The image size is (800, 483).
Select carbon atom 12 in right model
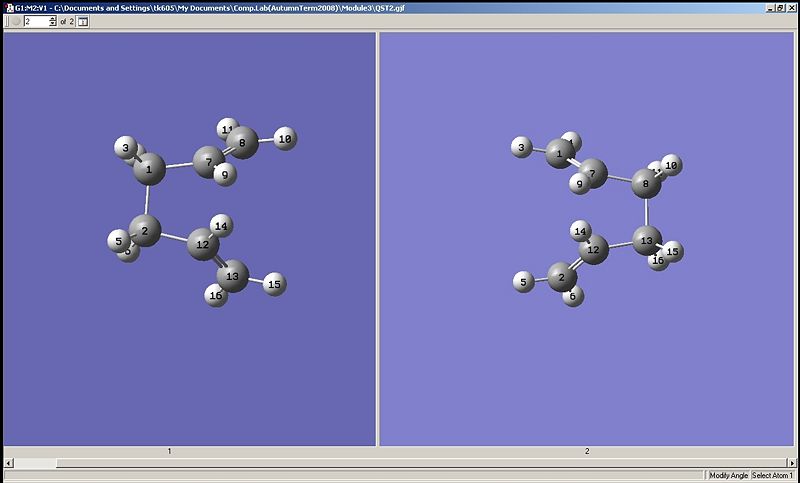(593, 249)
